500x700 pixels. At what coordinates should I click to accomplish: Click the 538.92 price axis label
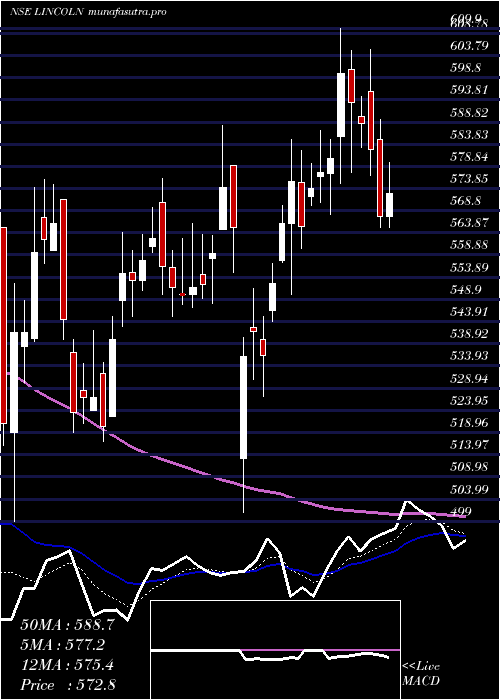coord(469,333)
